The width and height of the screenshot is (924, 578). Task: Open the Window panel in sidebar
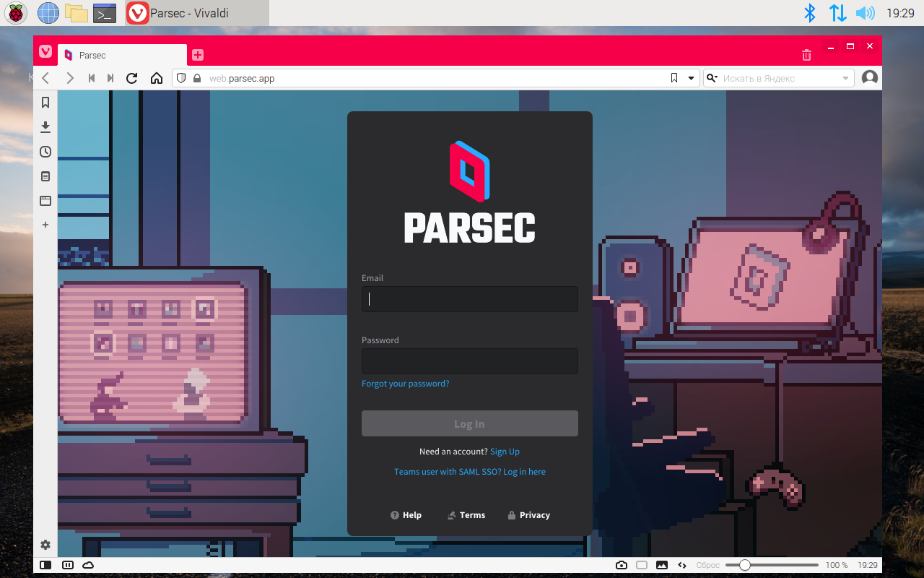tap(45, 201)
